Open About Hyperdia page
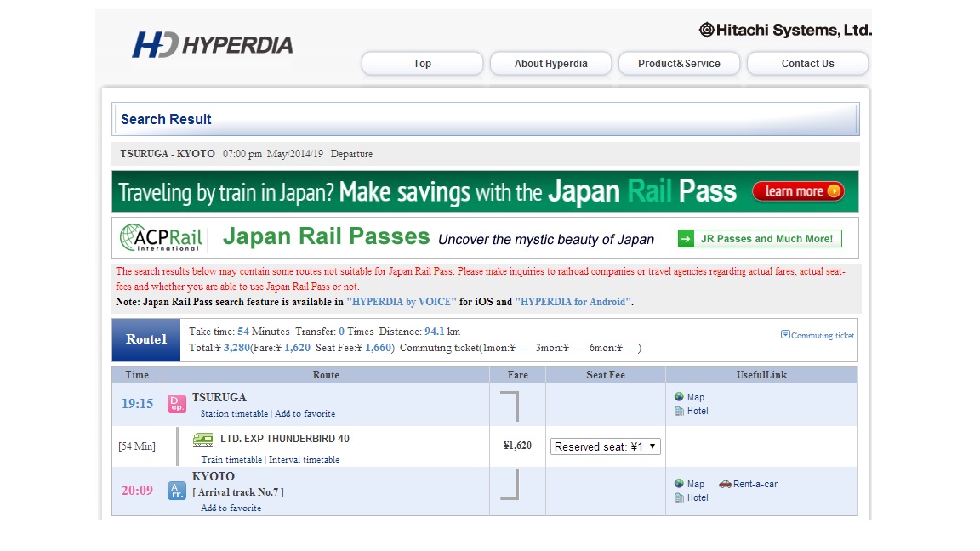Viewport: 980px width, 551px height. (550, 63)
